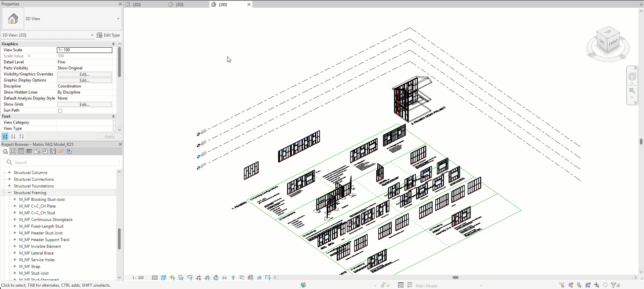Sort properties A to Z
Image resolution: width=644 pixels, height=289 pixels.
pos(13,136)
